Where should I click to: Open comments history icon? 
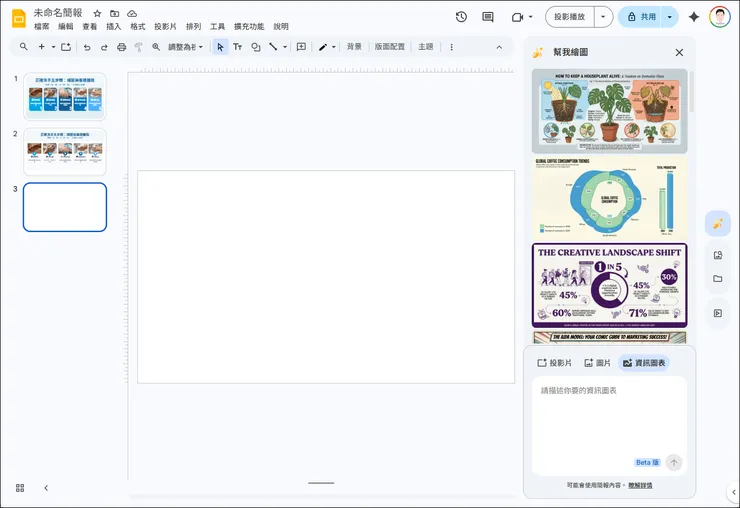coord(488,17)
